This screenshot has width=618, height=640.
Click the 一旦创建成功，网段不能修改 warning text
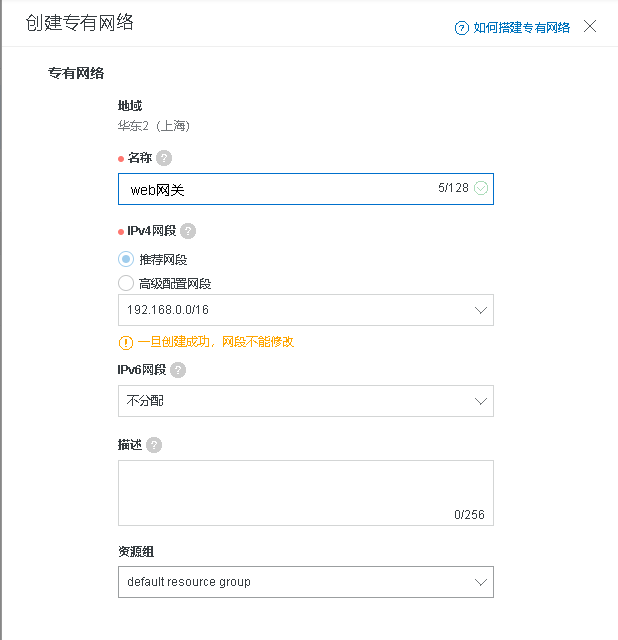216,342
